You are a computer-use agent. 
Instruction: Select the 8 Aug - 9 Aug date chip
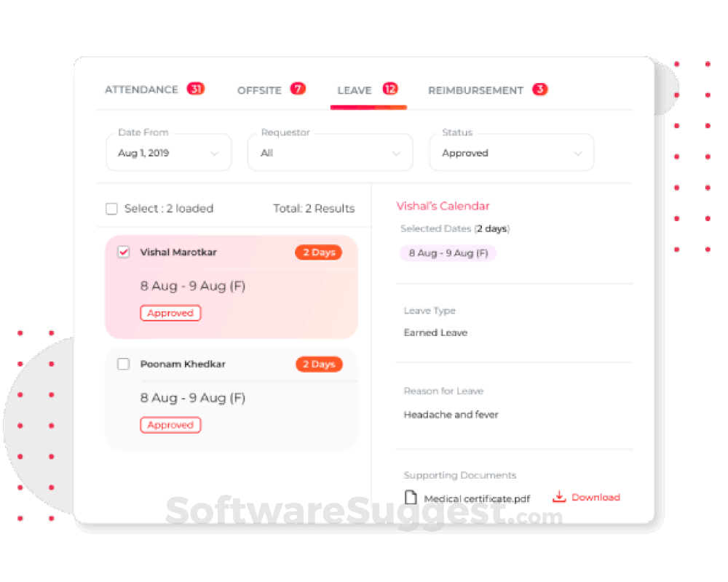tap(448, 253)
